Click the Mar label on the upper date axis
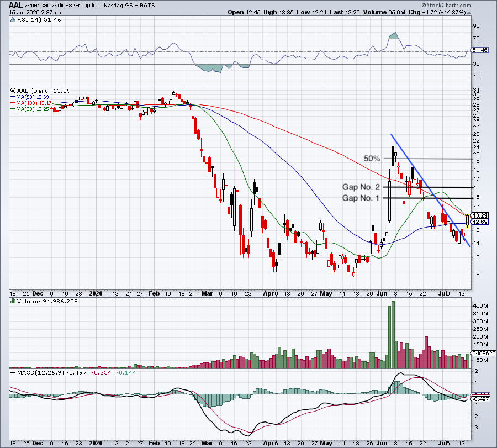The image size is (497, 448). point(207,293)
